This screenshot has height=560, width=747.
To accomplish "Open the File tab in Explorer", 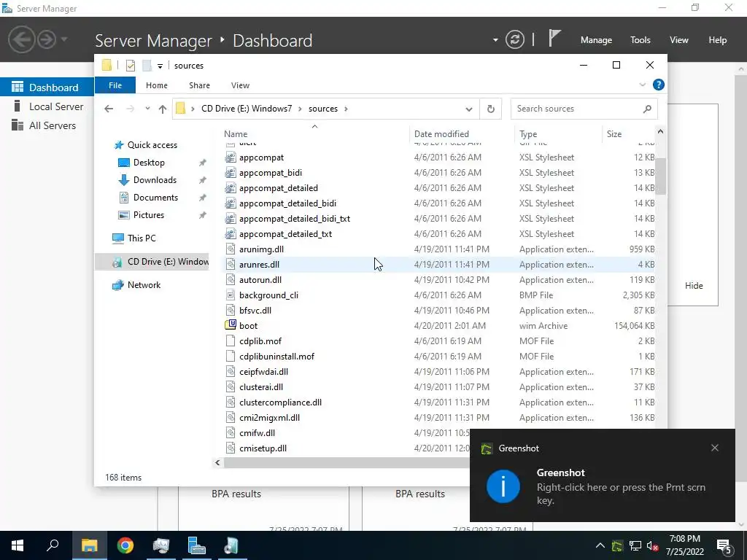I will click(x=115, y=85).
